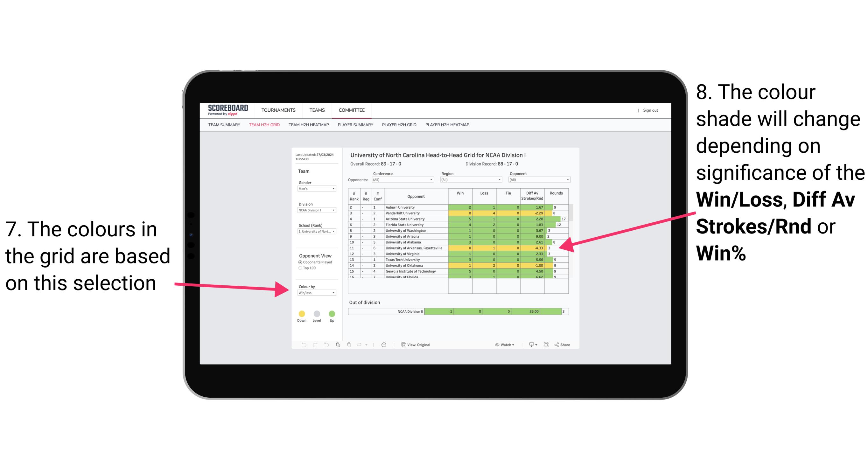The height and width of the screenshot is (467, 868).
Task: Click the View Original icon button
Action: click(x=402, y=344)
